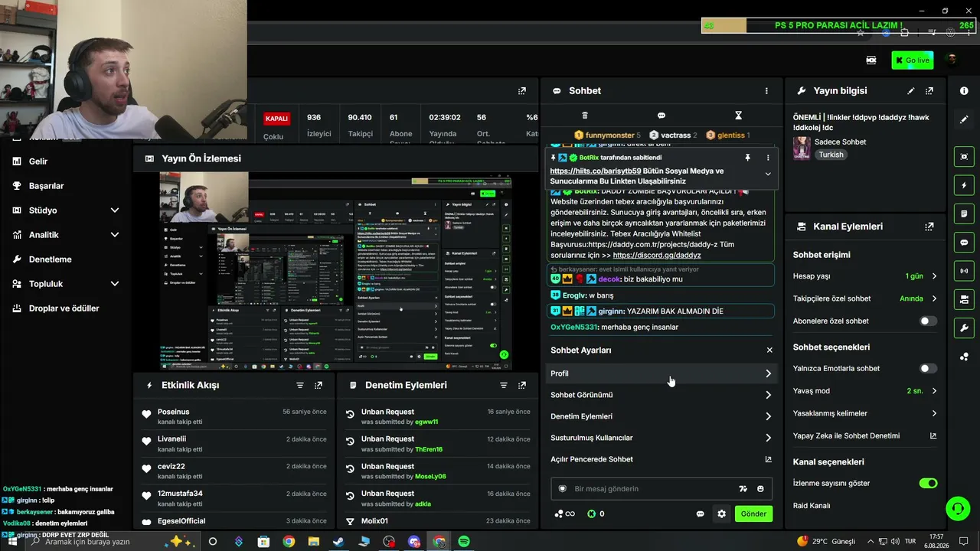Image resolution: width=980 pixels, height=551 pixels.
Task: Unpin the BotRix pinned message
Action: click(747, 158)
